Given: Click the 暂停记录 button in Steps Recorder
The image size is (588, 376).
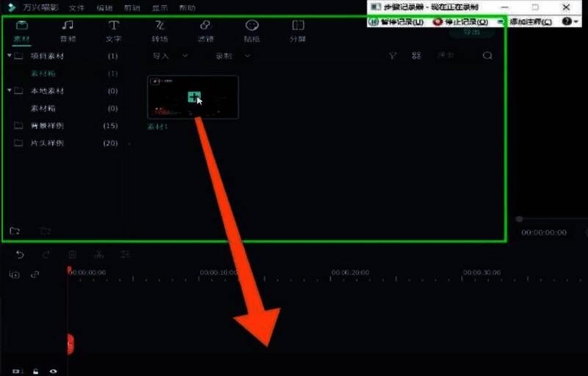Looking at the screenshot, I should click(397, 22).
